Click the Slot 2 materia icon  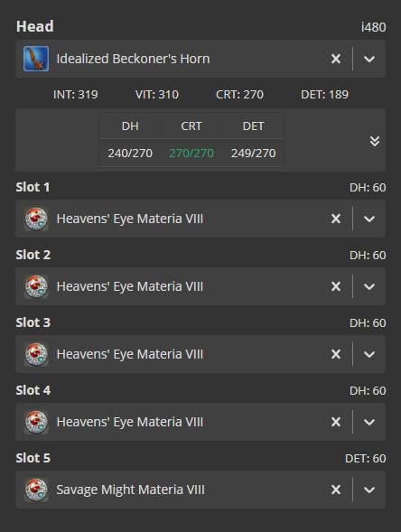36,286
